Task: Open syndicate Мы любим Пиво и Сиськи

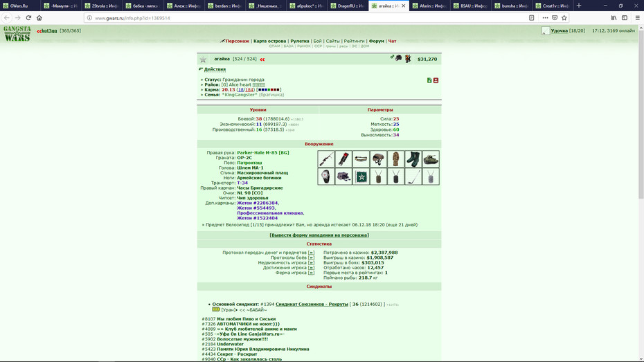Action: click(246, 319)
